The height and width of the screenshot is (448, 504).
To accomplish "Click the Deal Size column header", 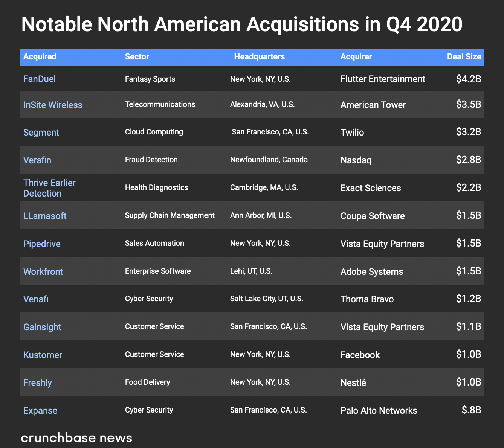I will 464,57.
